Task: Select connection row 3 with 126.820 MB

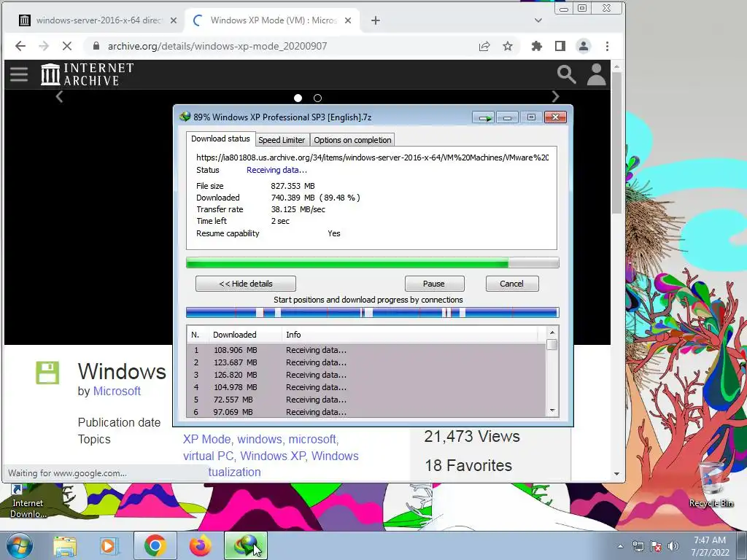Action: pyautogui.click(x=366, y=375)
